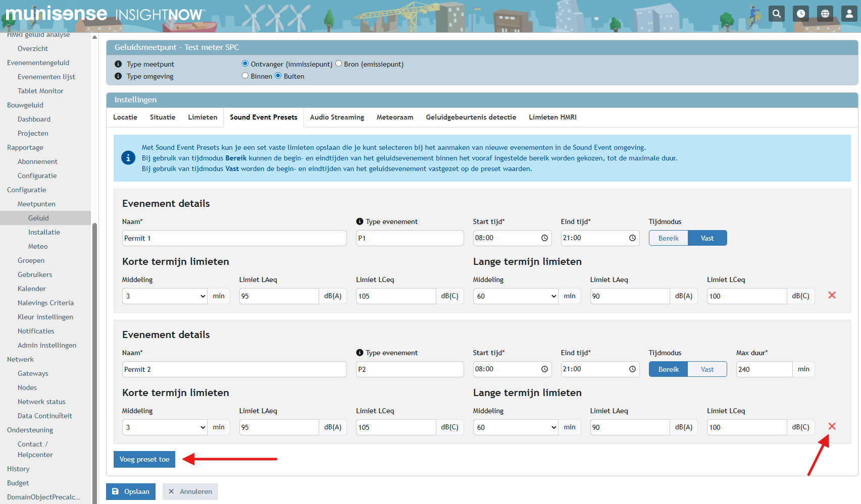
Task: Click the Permit 2 Max duur field
Action: click(764, 369)
